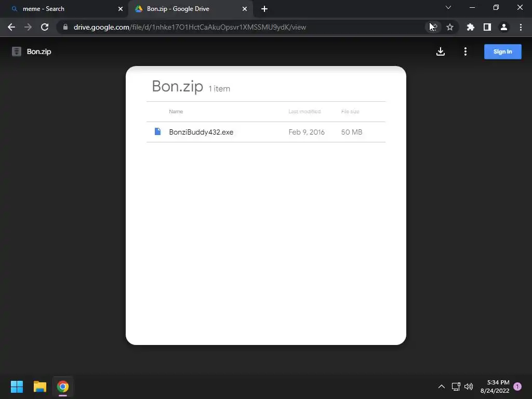Open File Explorer from the taskbar
This screenshot has width=532, height=399.
[x=39, y=387]
